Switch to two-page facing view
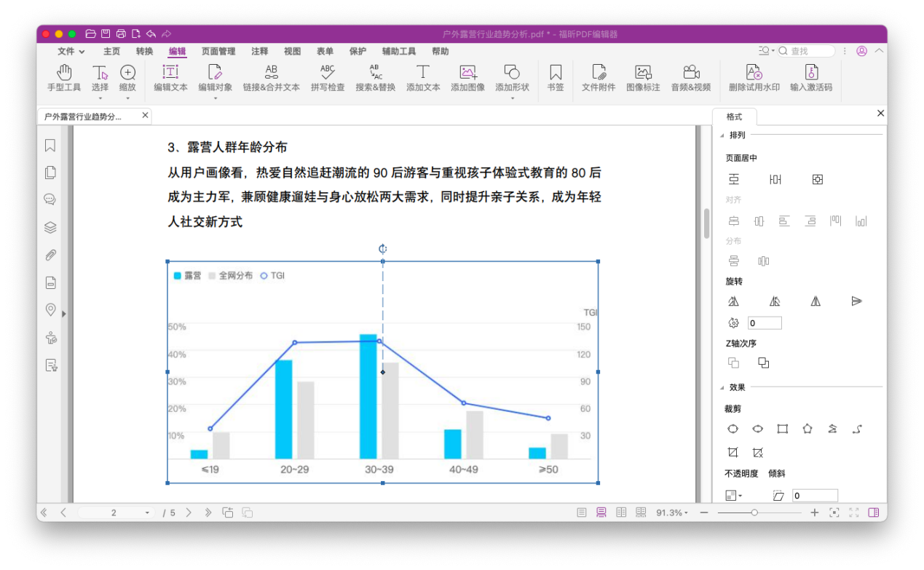Viewport: 924px width, 570px height. (x=621, y=512)
